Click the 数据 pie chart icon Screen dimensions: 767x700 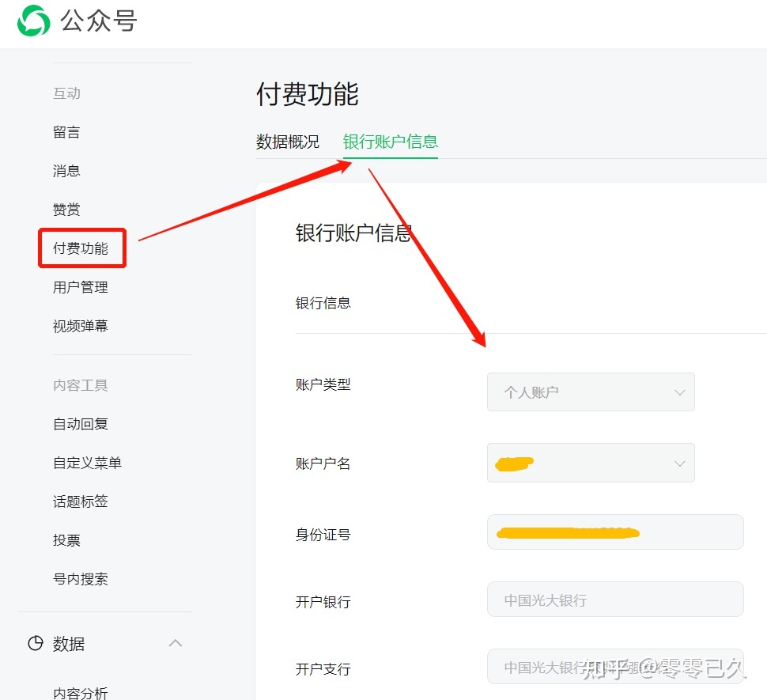36,643
